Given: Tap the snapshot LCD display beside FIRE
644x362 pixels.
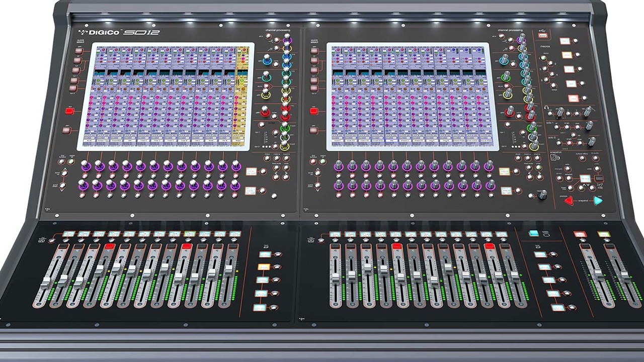Looking at the screenshot, I should click(x=585, y=178).
